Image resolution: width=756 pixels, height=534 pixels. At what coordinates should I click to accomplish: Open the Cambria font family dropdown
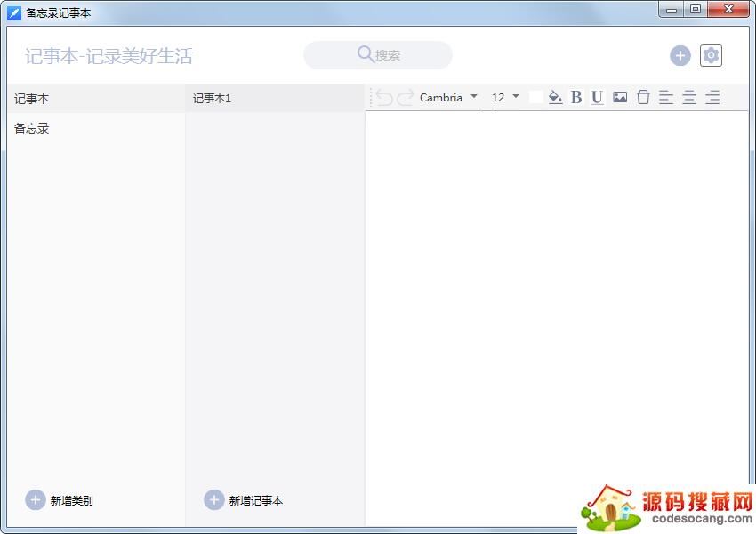click(449, 98)
